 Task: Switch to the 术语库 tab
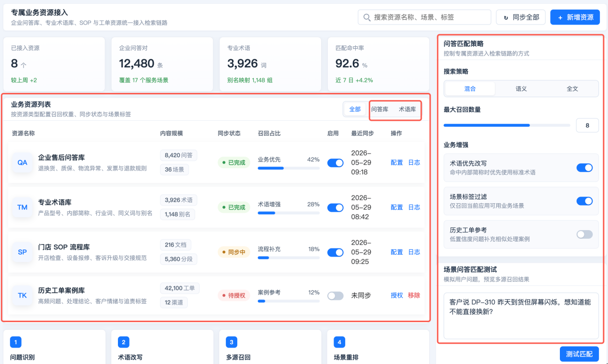pos(407,109)
